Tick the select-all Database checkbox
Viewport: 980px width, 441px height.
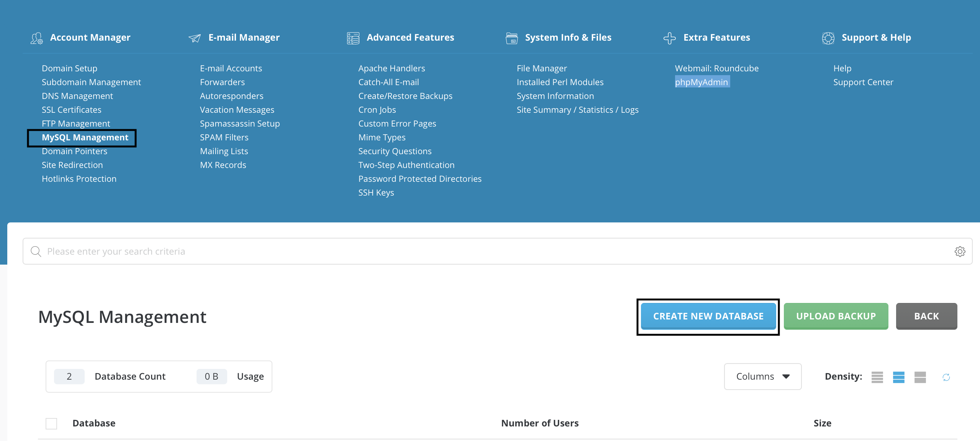pos(51,423)
